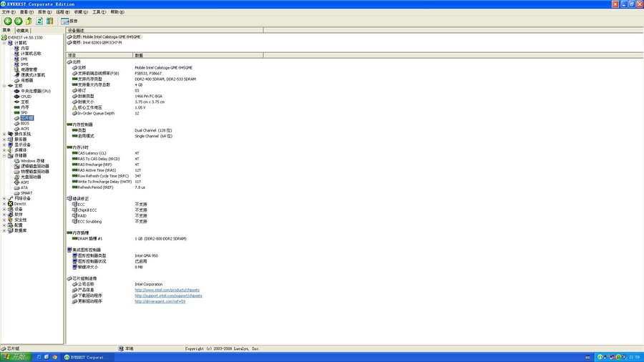Click the green Forward arrow toolbar icon
Viewport: 644px width, 362px height.
tap(18, 21)
